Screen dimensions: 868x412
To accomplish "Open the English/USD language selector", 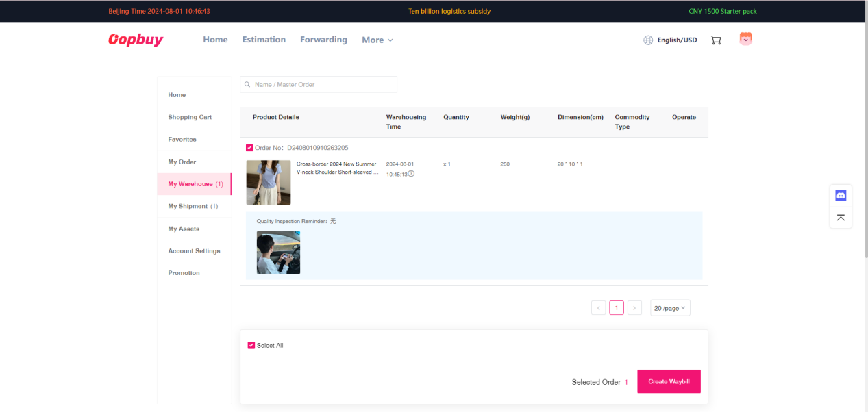I will 677,40.
